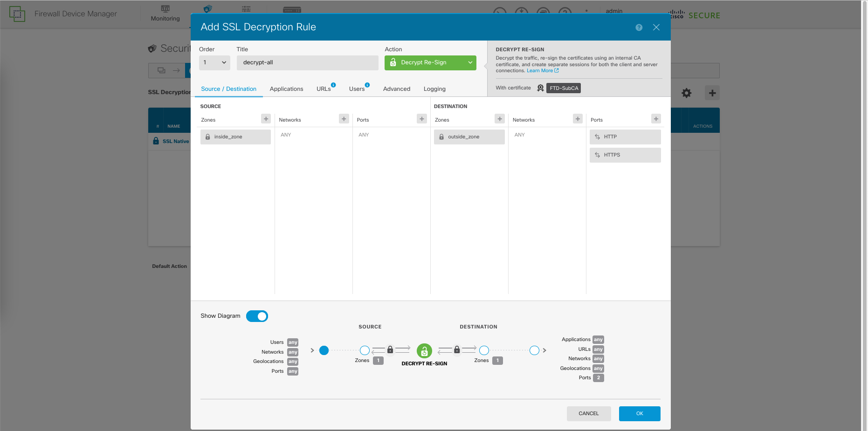Screen dimensions: 868x431
Task: Click OK to save the rule
Action: 639,414
